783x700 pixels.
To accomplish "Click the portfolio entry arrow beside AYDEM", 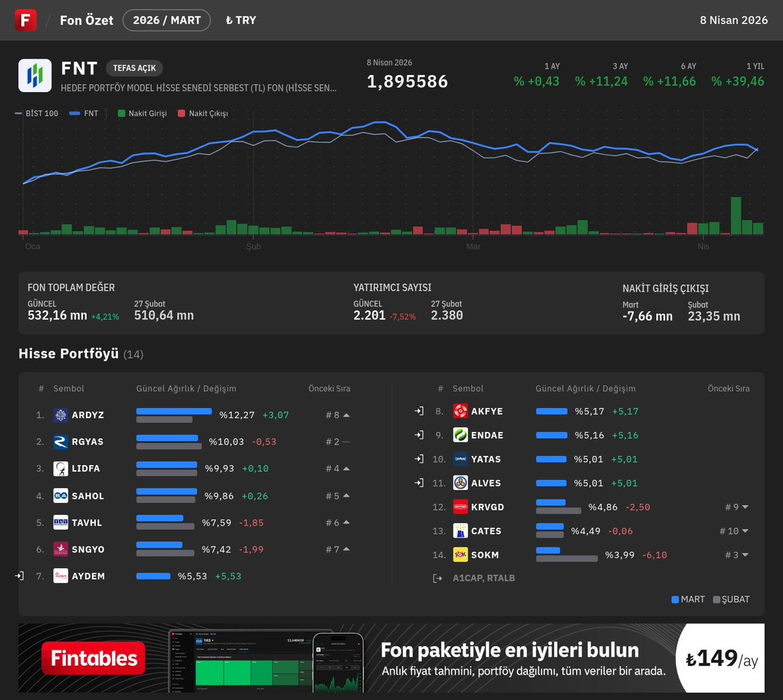I will click(20, 575).
